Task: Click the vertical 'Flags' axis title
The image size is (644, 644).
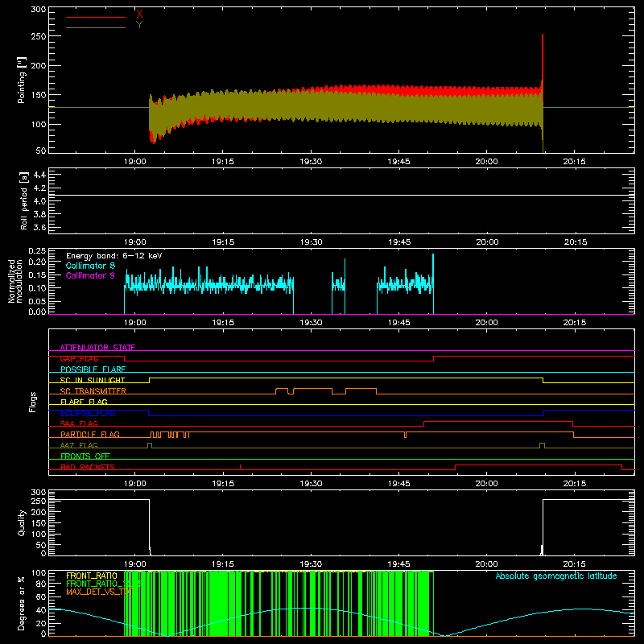Action: [33, 402]
